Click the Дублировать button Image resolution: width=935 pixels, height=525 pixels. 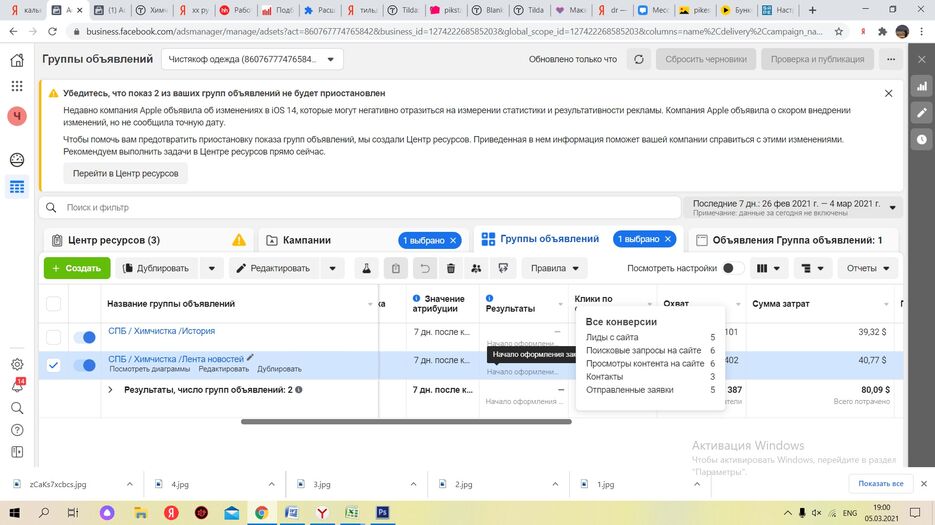157,268
